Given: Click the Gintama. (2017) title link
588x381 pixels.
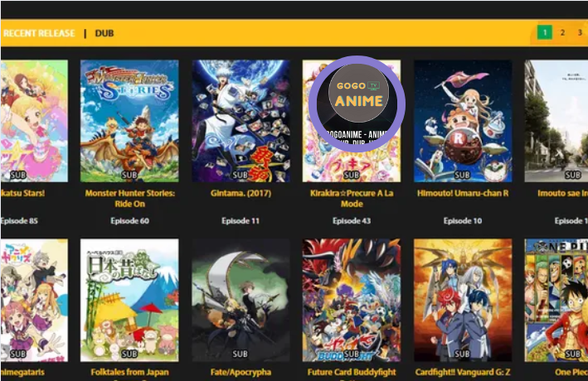Looking at the screenshot, I should pyautogui.click(x=241, y=193).
